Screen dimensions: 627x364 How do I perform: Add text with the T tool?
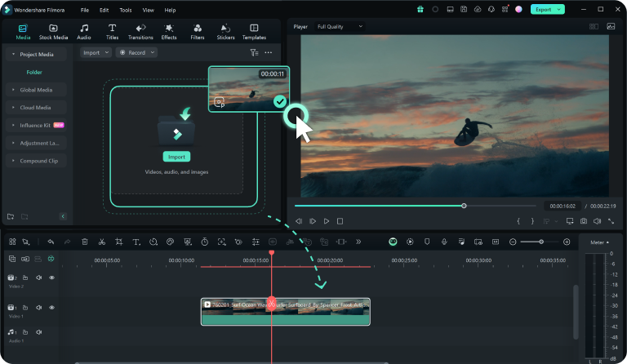(136, 242)
